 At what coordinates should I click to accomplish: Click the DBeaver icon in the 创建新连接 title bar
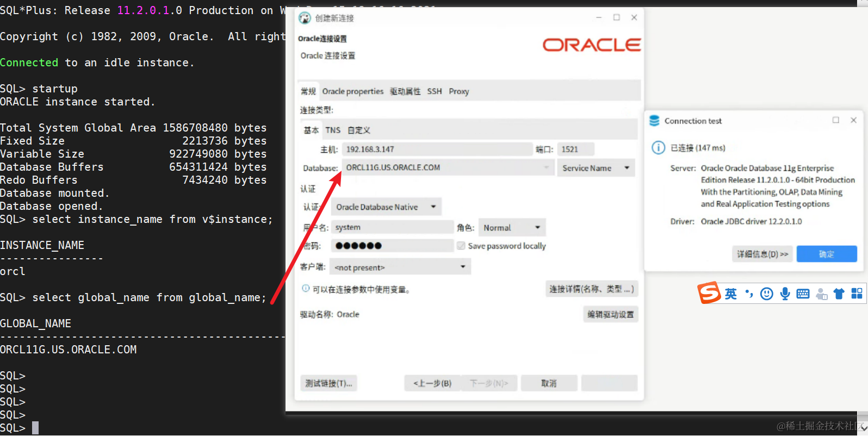click(x=305, y=18)
